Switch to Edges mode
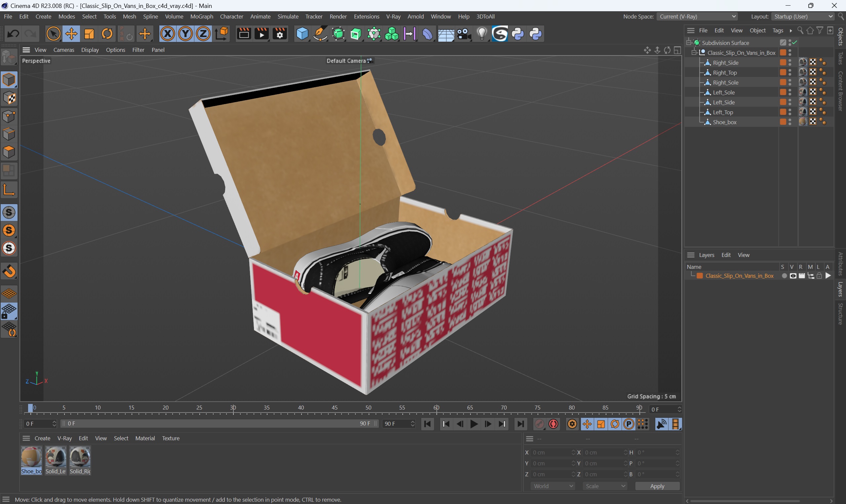The height and width of the screenshot is (504, 846). pos(9,134)
